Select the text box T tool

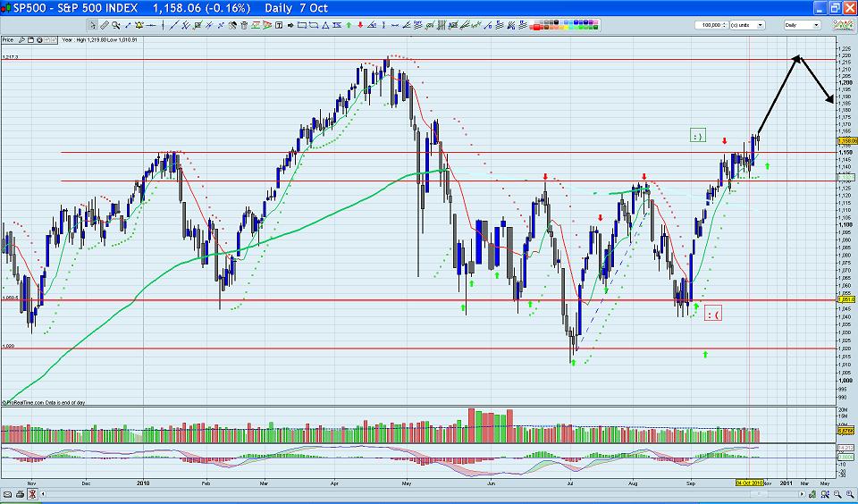279,25
